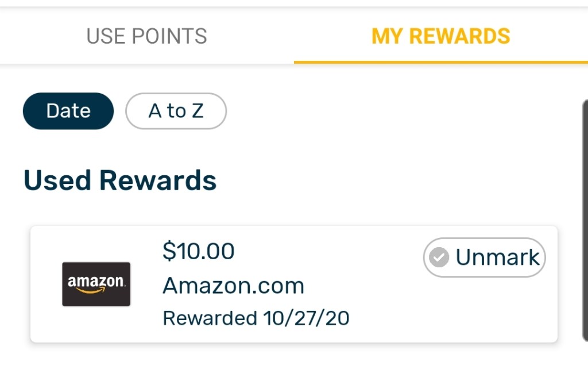
Task: Click the blank area below the reward card
Action: click(287, 371)
